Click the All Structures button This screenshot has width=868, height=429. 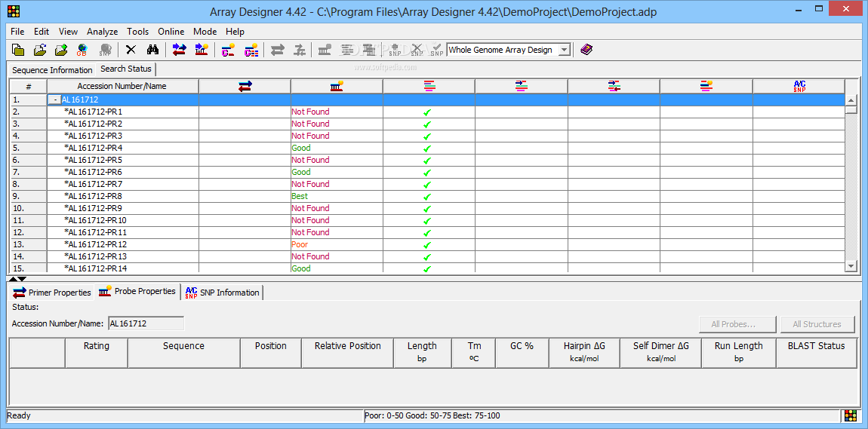817,324
